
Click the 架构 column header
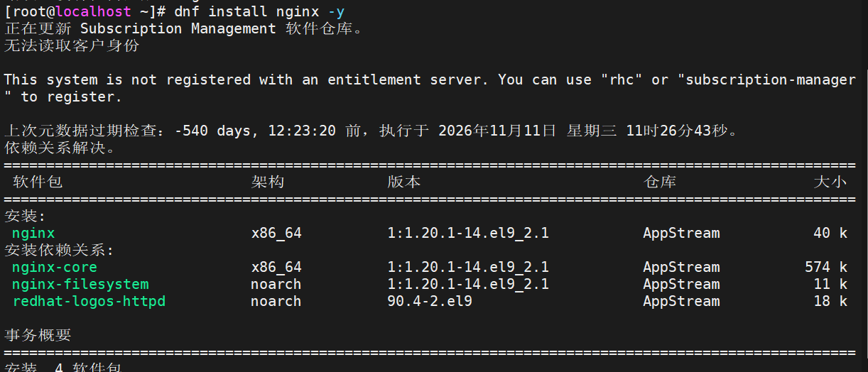(268, 182)
